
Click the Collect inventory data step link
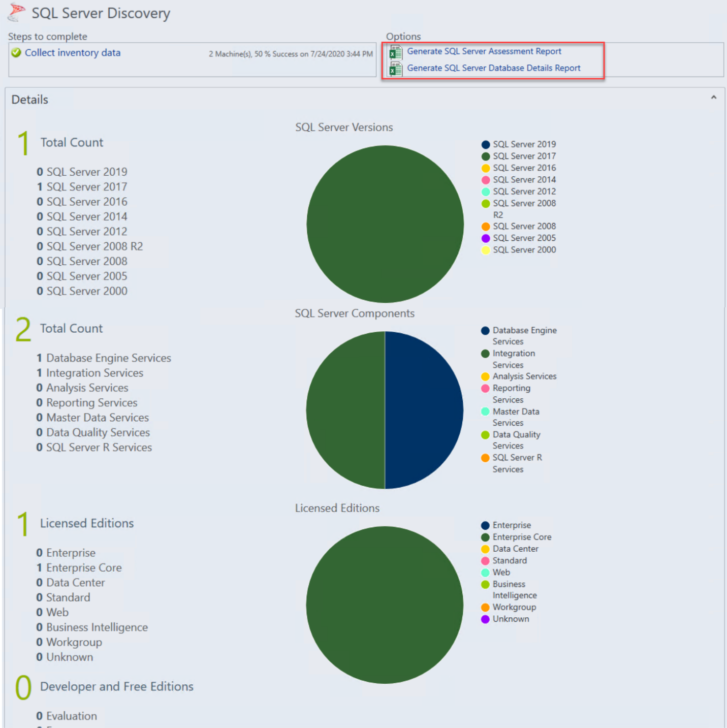pos(72,52)
